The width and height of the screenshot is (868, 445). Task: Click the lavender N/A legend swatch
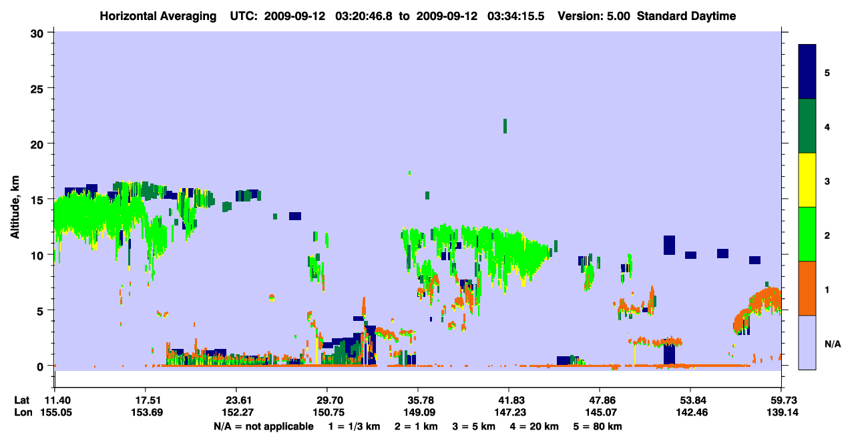pyautogui.click(x=807, y=342)
